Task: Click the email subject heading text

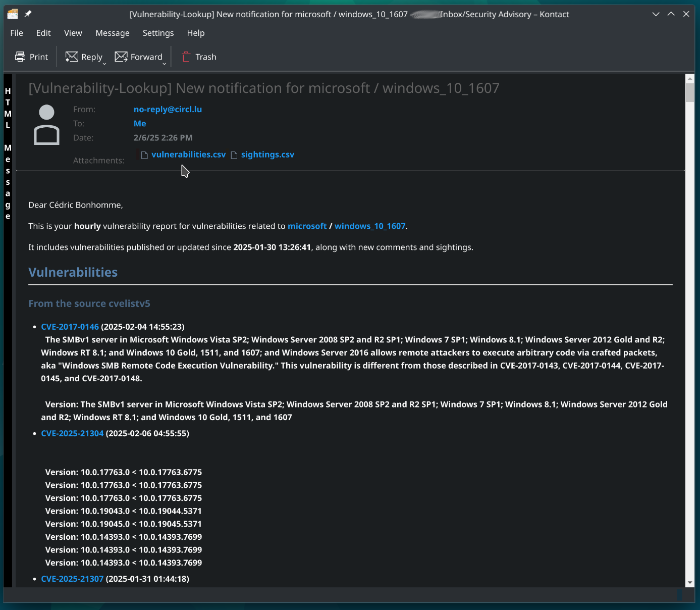Action: click(x=264, y=88)
